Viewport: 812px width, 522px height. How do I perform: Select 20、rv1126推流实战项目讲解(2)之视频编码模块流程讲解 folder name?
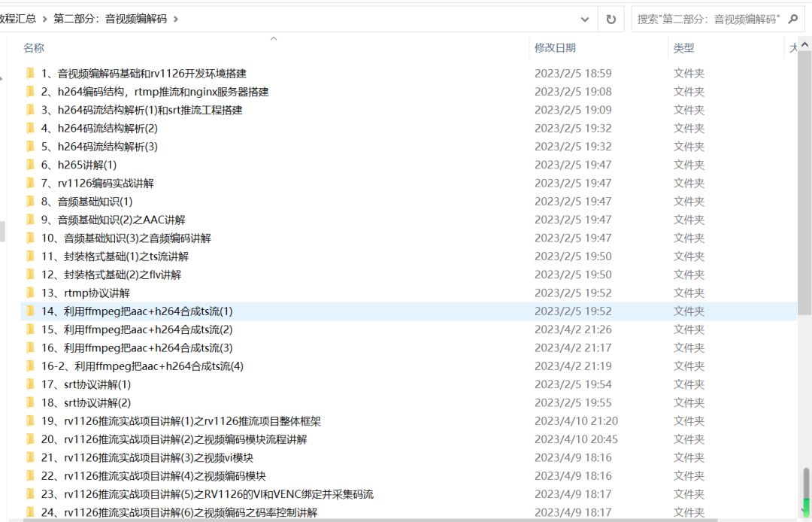[x=174, y=439]
